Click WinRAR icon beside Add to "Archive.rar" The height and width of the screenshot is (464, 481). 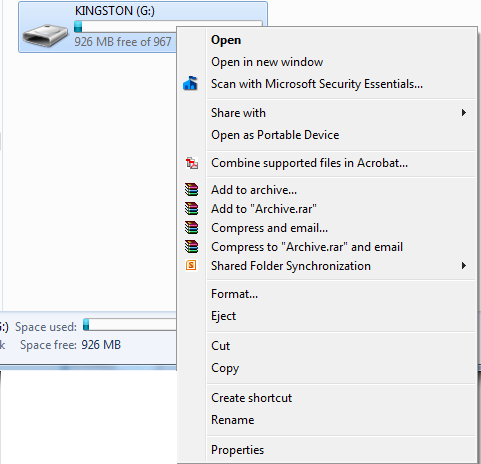pyautogui.click(x=191, y=208)
